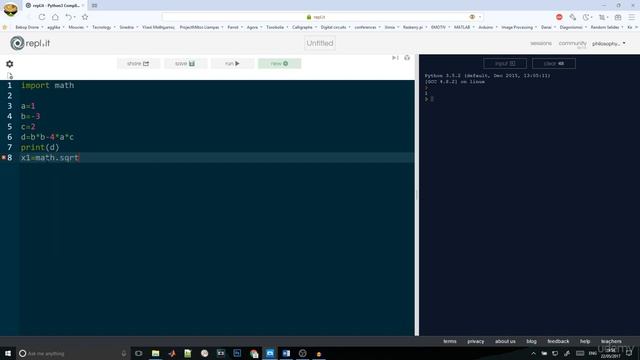Open the teachers footer link
The image size is (640, 360).
click(x=611, y=341)
